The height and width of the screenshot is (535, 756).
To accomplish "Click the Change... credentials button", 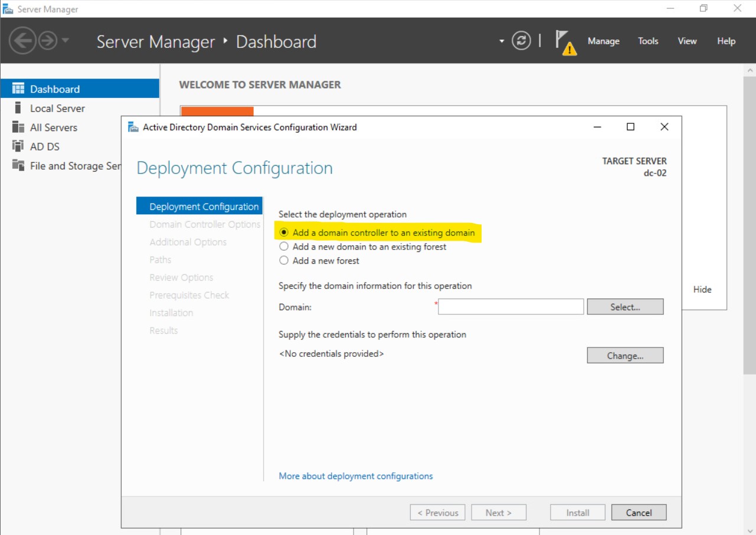I will [x=625, y=356].
